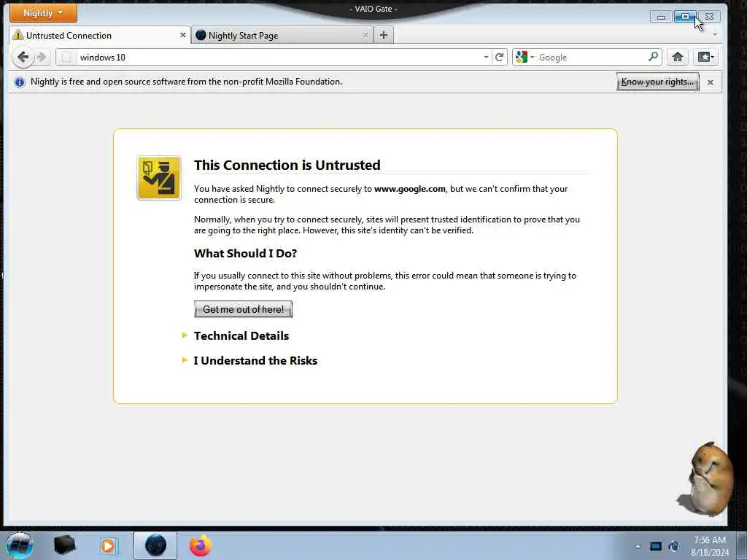This screenshot has width=747, height=560.
Task: Show hidden system tray icons
Action: coord(638,546)
